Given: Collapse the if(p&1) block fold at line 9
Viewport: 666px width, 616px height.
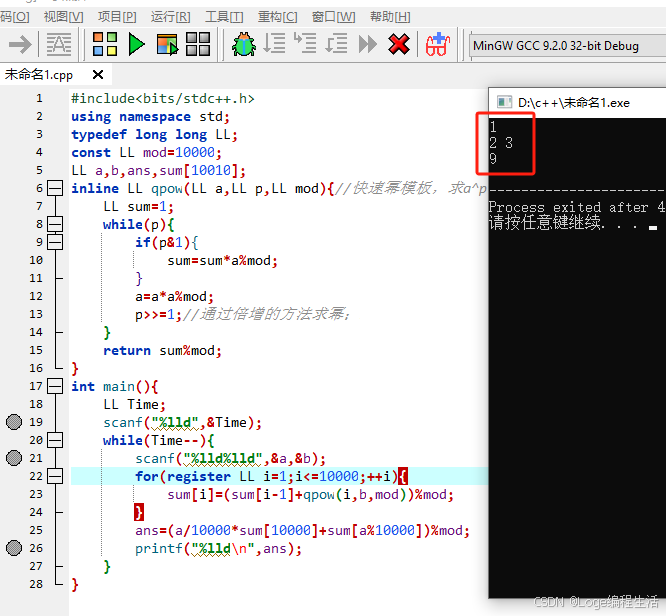Looking at the screenshot, I should [55, 242].
